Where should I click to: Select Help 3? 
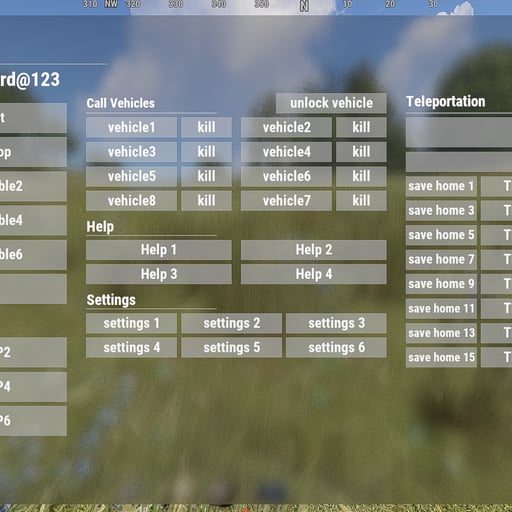pyautogui.click(x=159, y=274)
